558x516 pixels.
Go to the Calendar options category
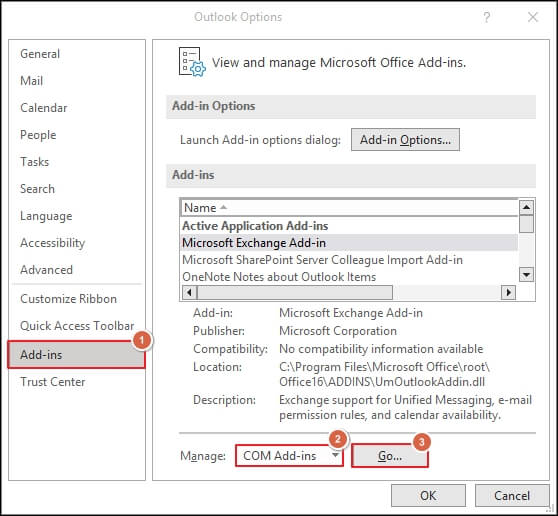click(43, 108)
